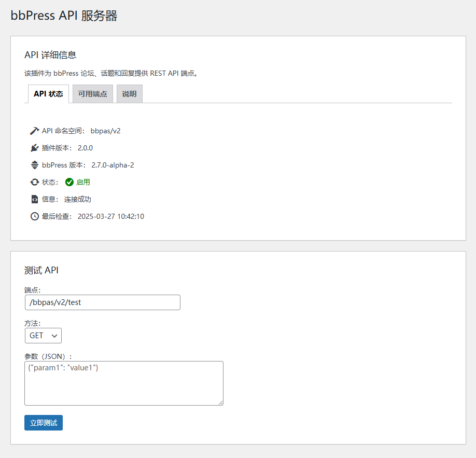This screenshot has width=476, height=458.
Task: Click the hammer icon beside API namespace
Action: [35, 131]
